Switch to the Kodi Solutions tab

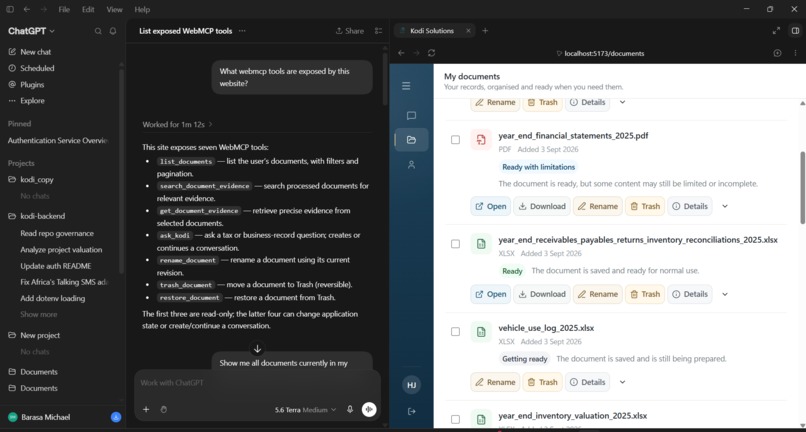[x=433, y=31]
